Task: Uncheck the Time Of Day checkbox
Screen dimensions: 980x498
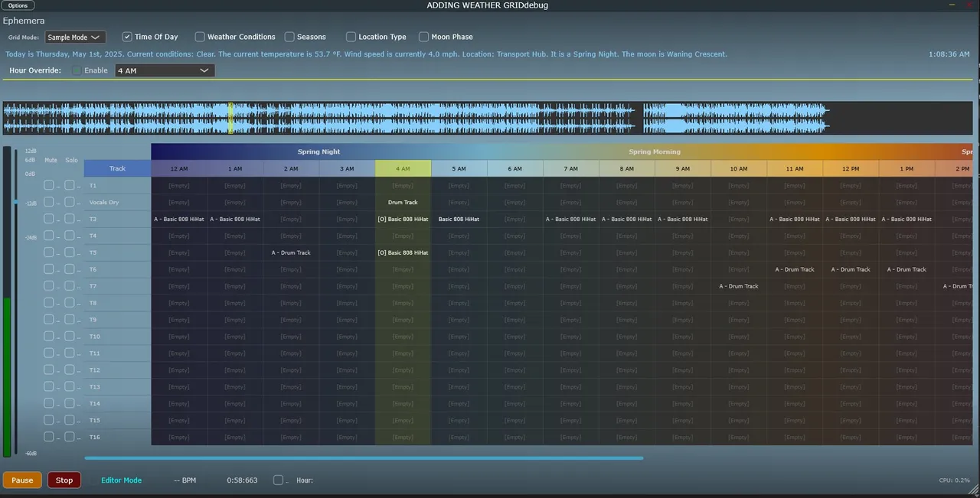Action: 128,37
